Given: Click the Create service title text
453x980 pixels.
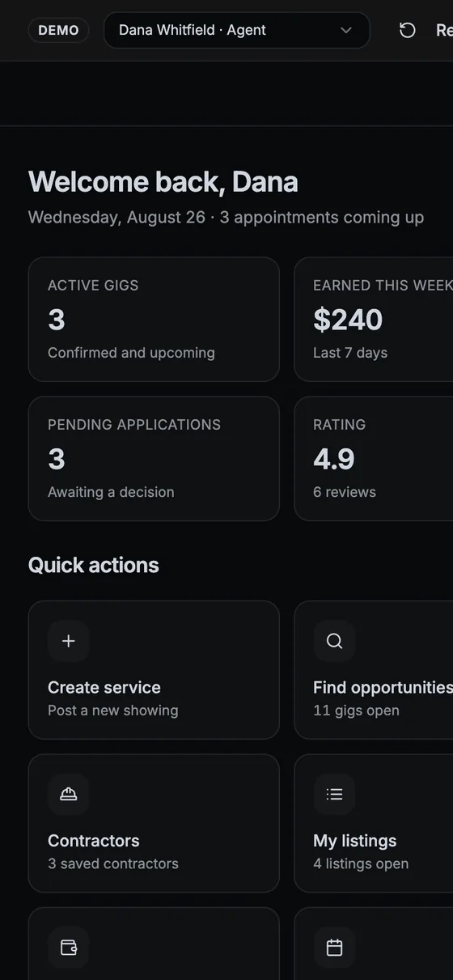Looking at the screenshot, I should point(104,687).
